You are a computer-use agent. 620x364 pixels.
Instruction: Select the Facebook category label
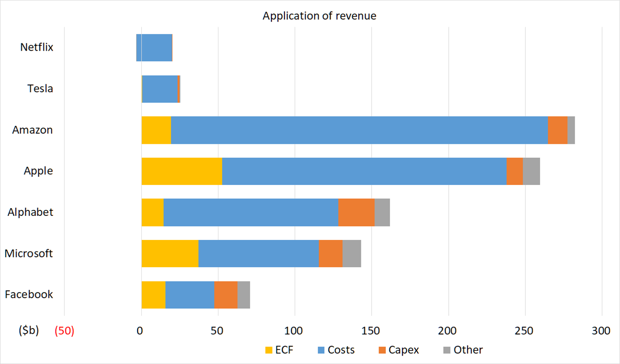(29, 294)
